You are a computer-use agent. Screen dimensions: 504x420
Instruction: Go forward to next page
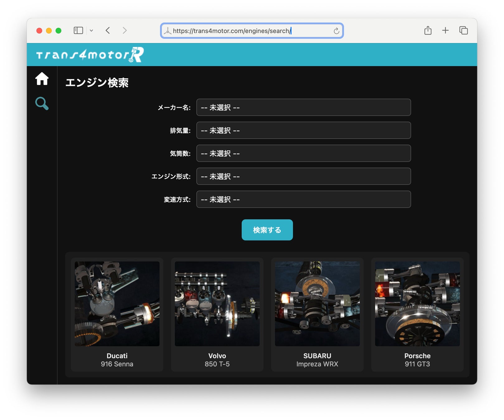click(125, 30)
